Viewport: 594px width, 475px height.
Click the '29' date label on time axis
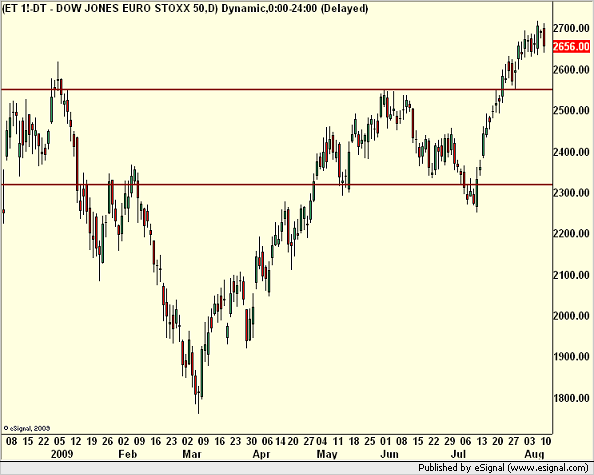pyautogui.click(x=450, y=441)
